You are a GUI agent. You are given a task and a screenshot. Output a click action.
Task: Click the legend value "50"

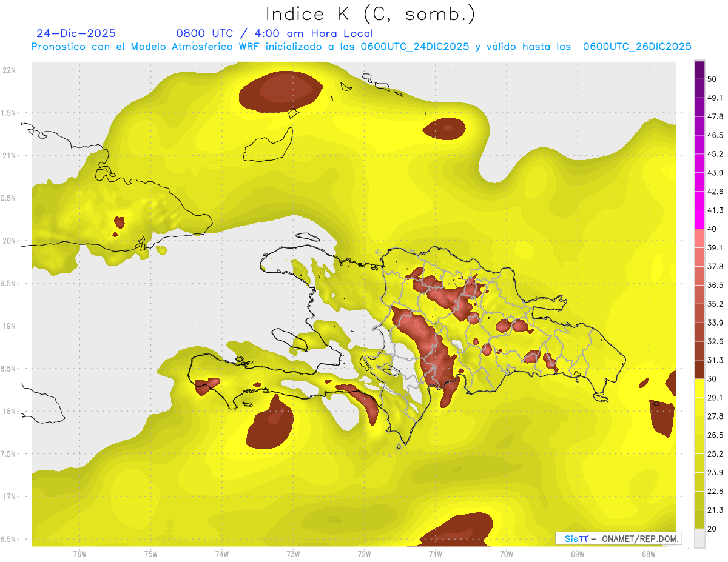click(x=712, y=79)
